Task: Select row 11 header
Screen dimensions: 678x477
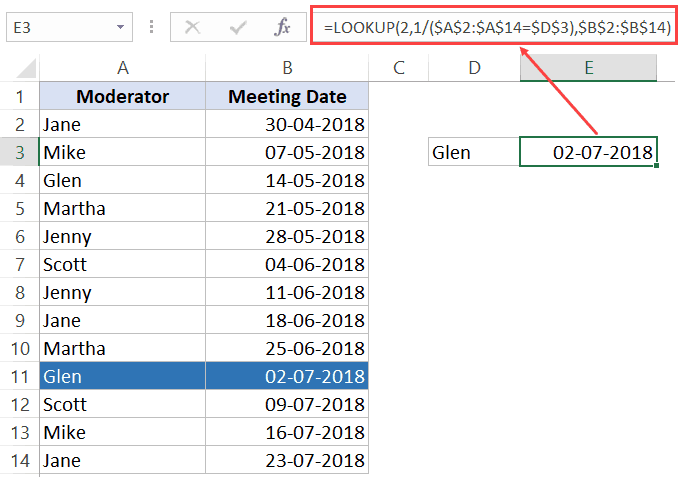Action: (19, 377)
